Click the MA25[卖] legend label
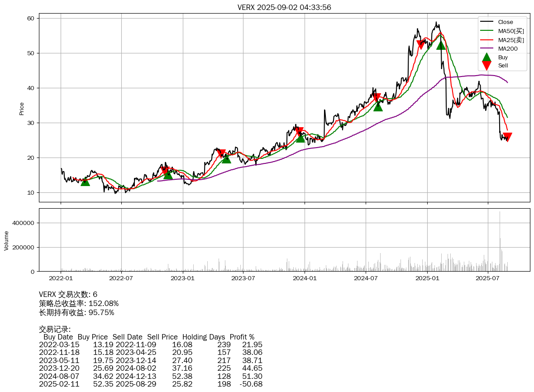The image size is (534, 392). pyautogui.click(x=511, y=40)
